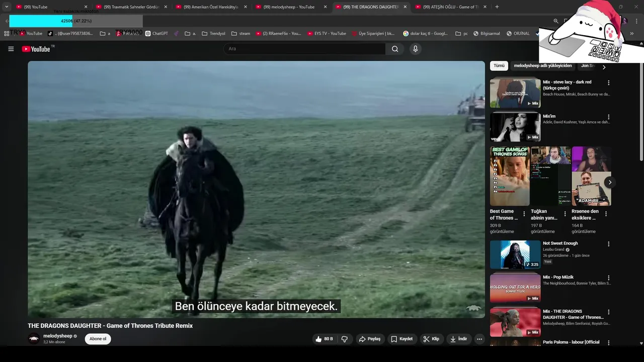Open options menu for Mix'im
The height and width of the screenshot is (362, 644).
point(608,117)
